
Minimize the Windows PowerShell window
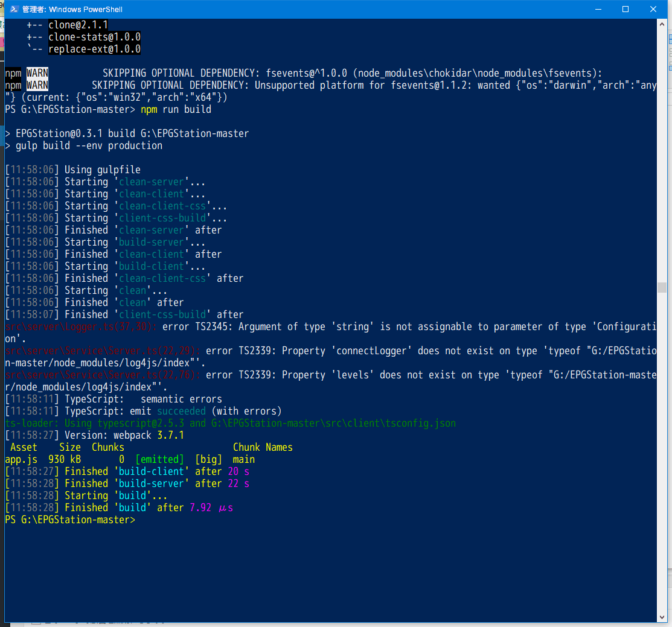[598, 9]
